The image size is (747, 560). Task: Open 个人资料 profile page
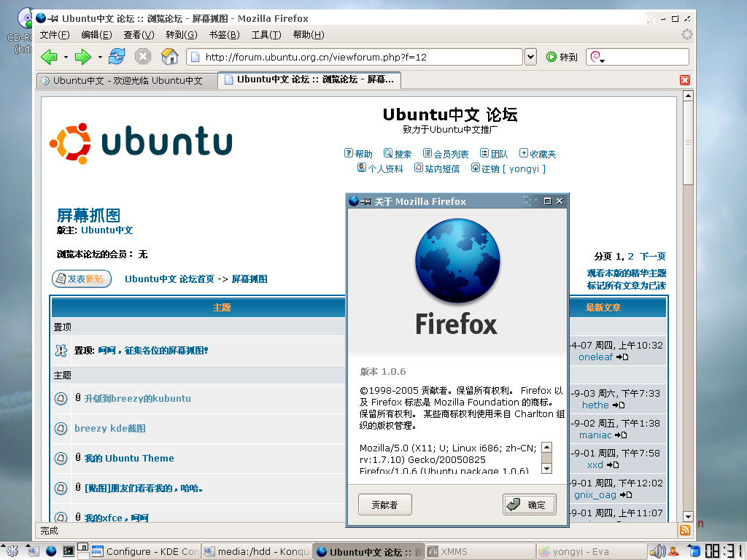pos(380,168)
